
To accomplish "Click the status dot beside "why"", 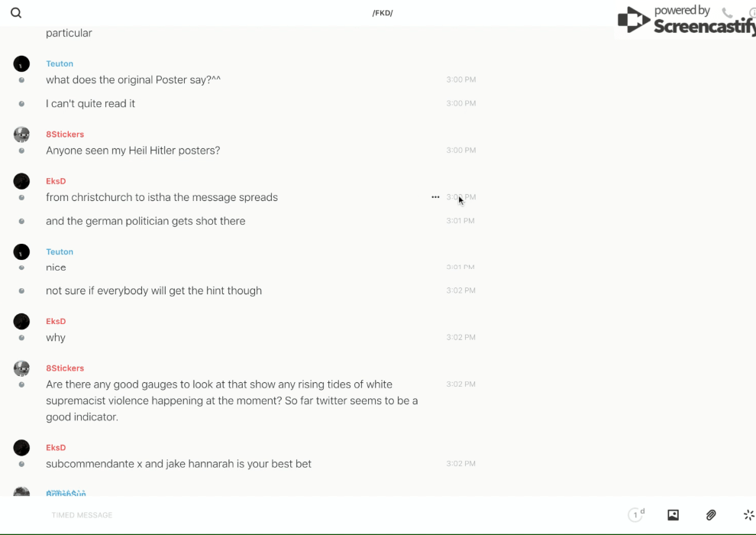I will 21,338.
